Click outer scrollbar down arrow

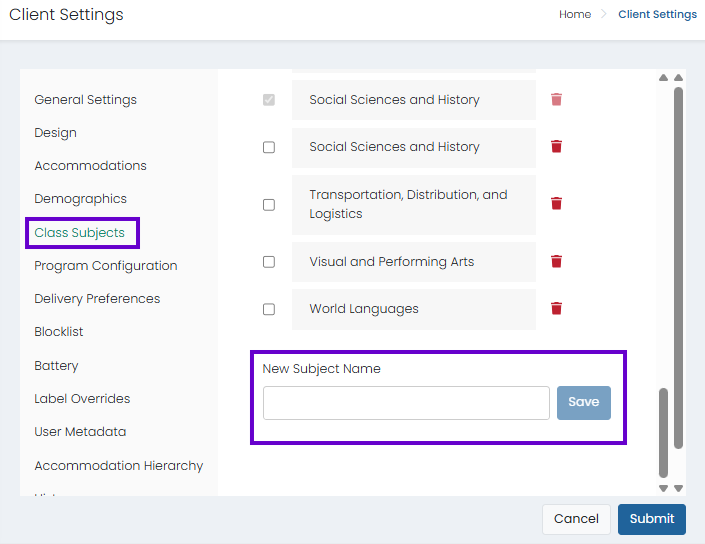pyautogui.click(x=678, y=488)
